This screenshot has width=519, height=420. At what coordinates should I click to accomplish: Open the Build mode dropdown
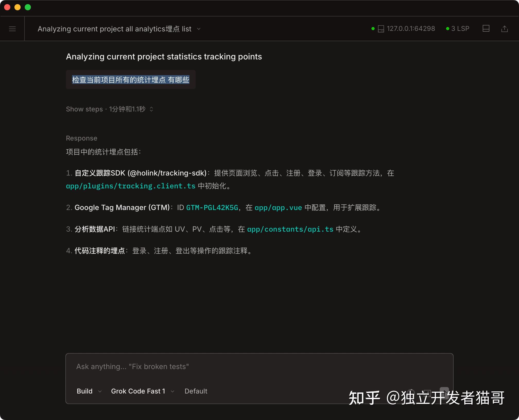pos(89,391)
